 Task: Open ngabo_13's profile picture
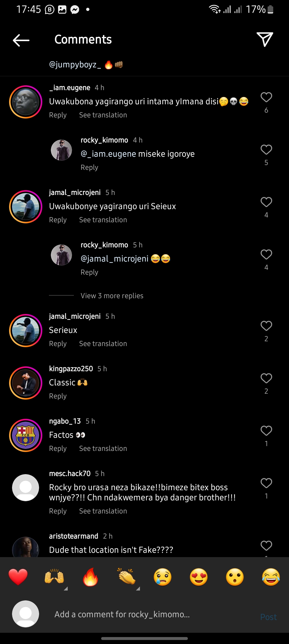[x=26, y=435]
